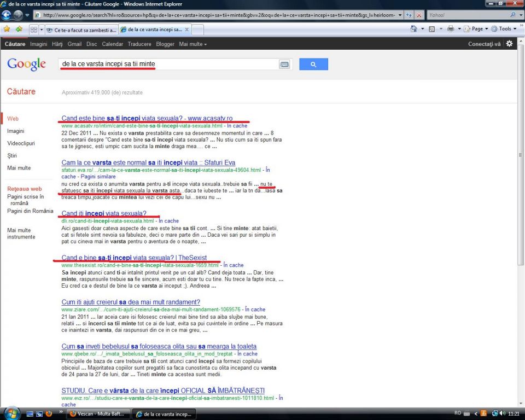The width and height of the screenshot is (525, 420).
Task: Stop loading with the red X icon
Action: click(419, 15)
